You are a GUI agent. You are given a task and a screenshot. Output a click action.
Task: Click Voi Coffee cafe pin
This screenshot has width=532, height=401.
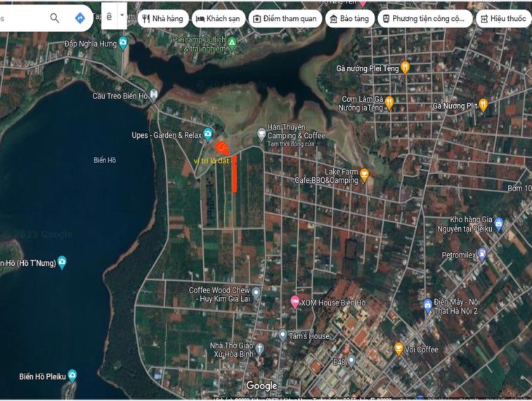pyautogui.click(x=398, y=349)
